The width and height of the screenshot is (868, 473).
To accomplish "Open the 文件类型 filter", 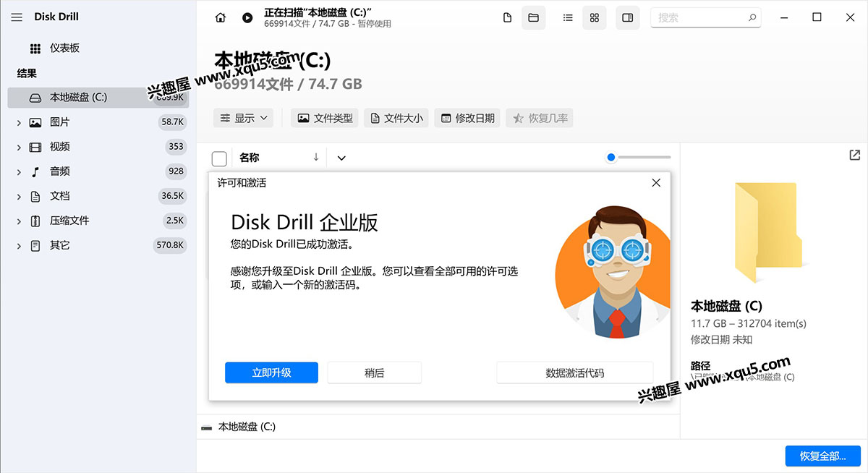I will click(325, 118).
